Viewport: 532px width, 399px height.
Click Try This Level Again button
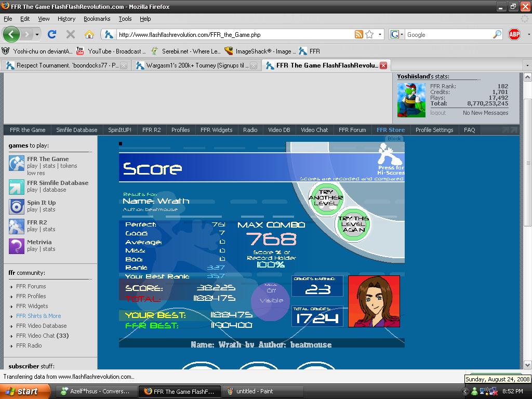click(353, 224)
